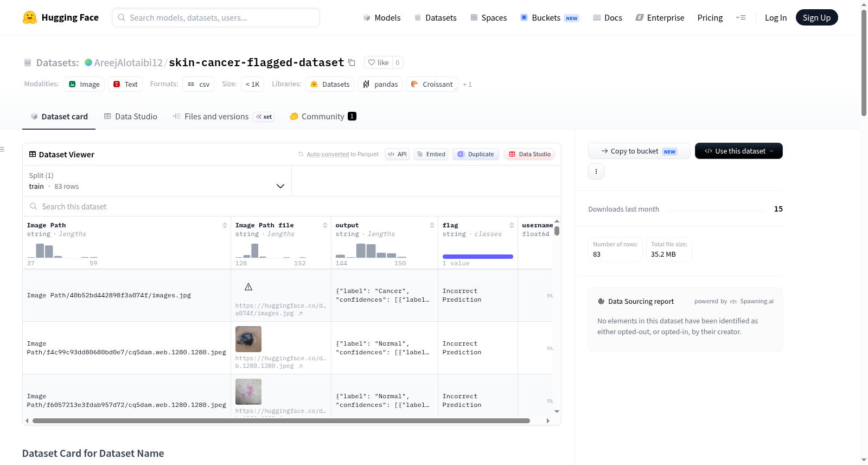
Task: Go to the Enterprise page
Action: click(x=660, y=18)
